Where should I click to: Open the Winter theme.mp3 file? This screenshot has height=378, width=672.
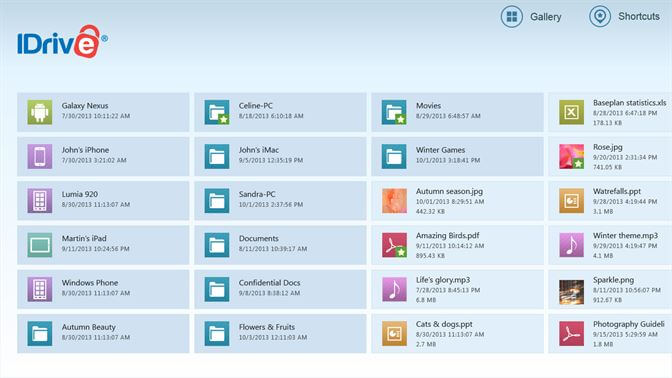click(610, 245)
